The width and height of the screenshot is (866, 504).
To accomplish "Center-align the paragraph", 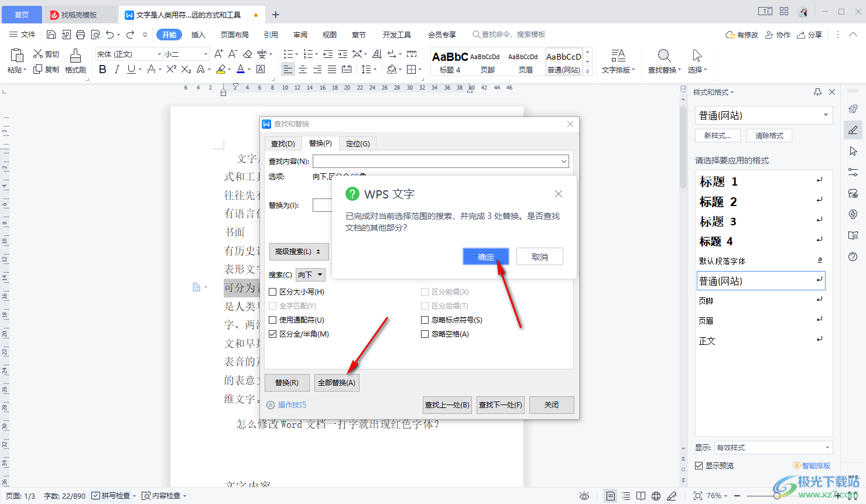I will pos(303,69).
